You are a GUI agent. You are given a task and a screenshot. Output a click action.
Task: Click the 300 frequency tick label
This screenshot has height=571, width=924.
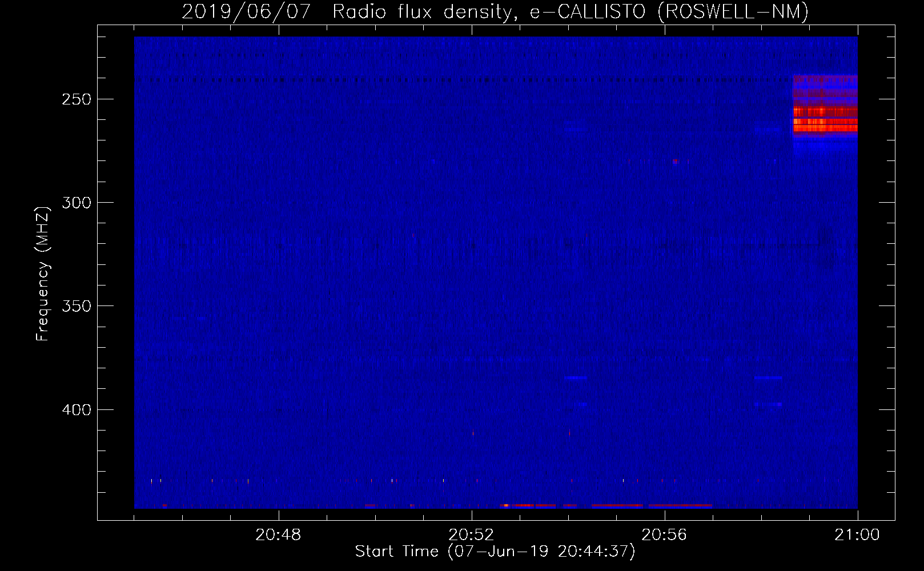click(77, 203)
